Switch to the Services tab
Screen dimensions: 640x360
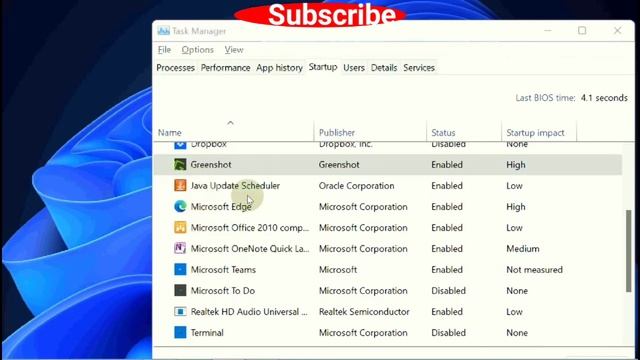(x=419, y=68)
